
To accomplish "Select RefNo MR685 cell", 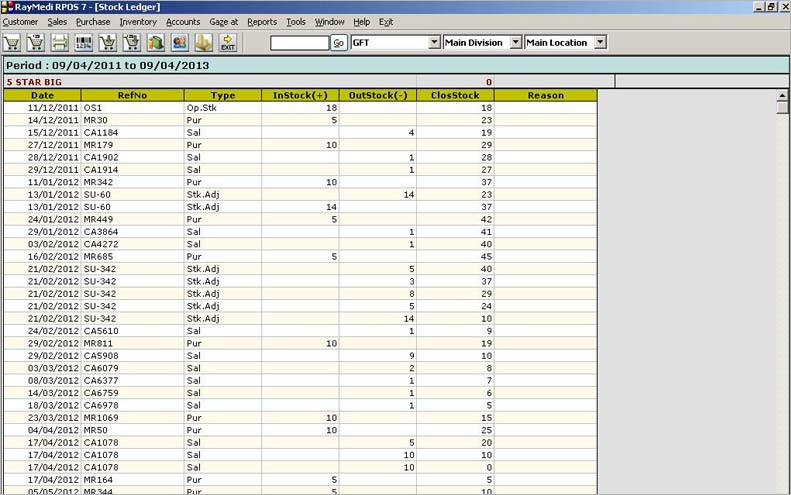I will point(133,256).
